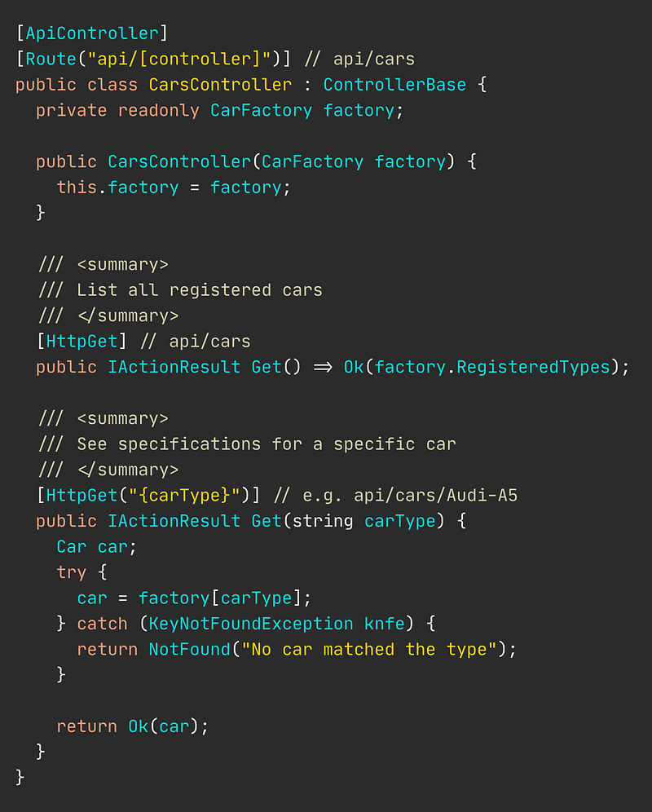Click the CarsController class name declaration
The height and width of the screenshot is (812, 652).
pos(221,85)
